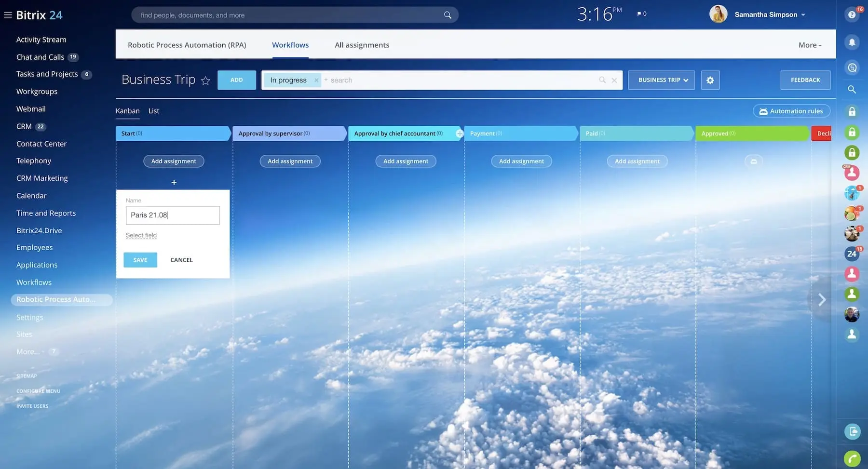
Task: Save the new Paris 21.08 item
Action: (x=140, y=260)
